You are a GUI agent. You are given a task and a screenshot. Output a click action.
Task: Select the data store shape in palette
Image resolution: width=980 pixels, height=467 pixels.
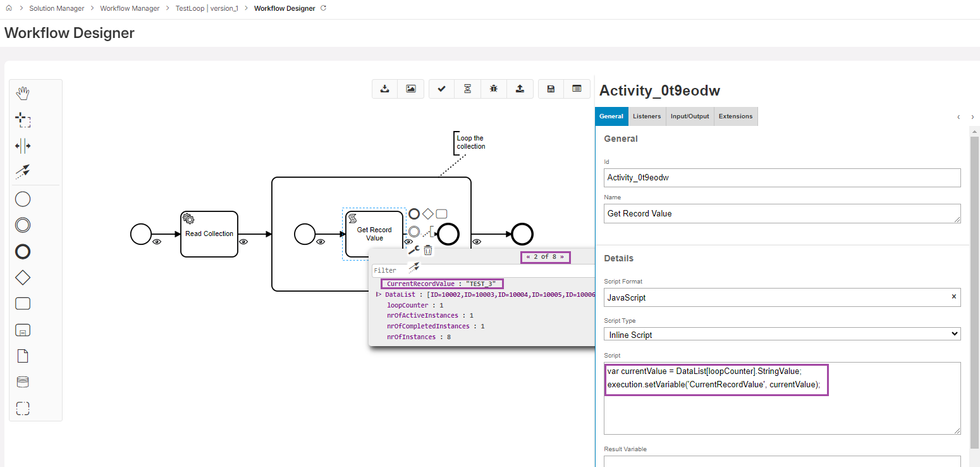(x=23, y=382)
